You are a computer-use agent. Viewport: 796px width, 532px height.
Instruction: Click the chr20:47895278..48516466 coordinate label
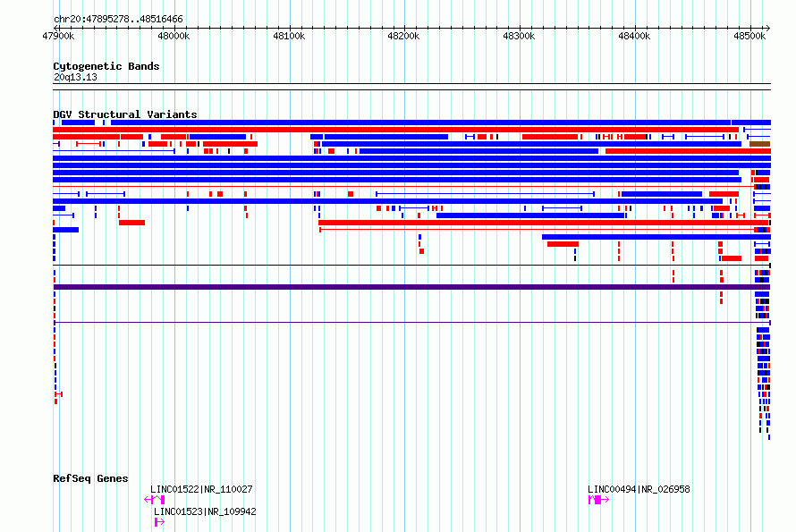click(x=118, y=20)
